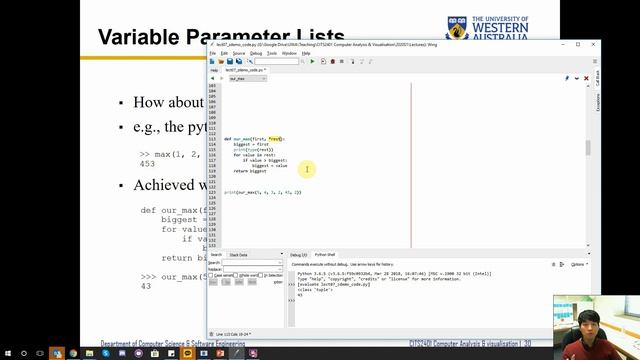Open Task View on the taskbar
This screenshot has height=360, width=640.
click(x=40, y=353)
